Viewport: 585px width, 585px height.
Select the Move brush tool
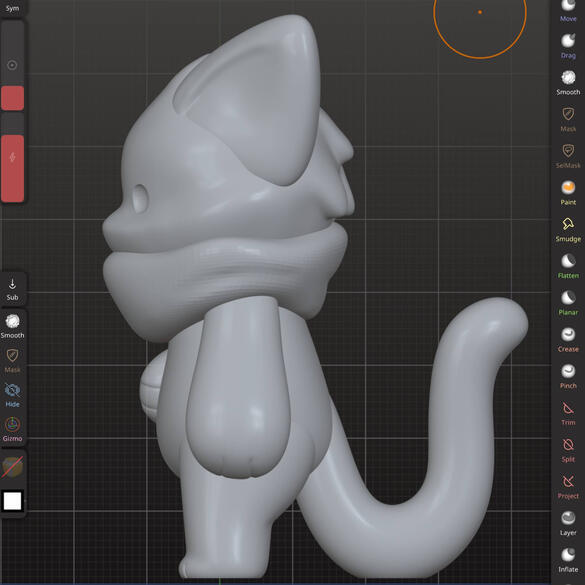coord(568,10)
